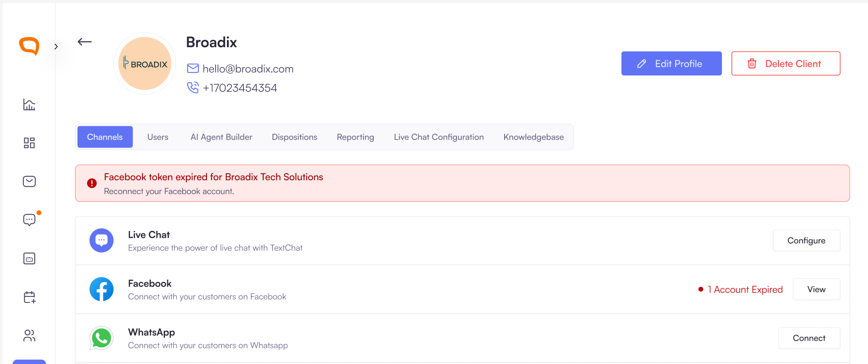The width and height of the screenshot is (868, 364).
Task: Expand the sidebar with the chevron arrow
Action: click(56, 46)
